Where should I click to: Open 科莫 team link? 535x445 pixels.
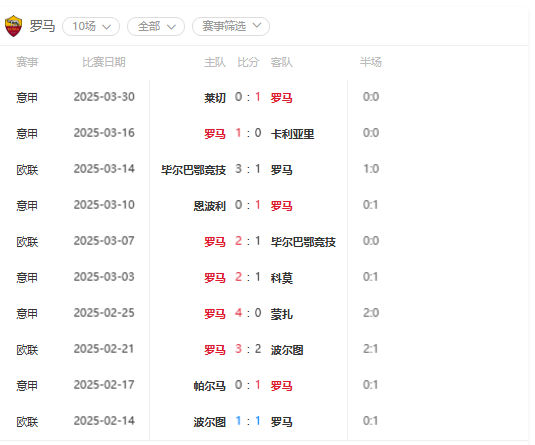pyautogui.click(x=281, y=278)
